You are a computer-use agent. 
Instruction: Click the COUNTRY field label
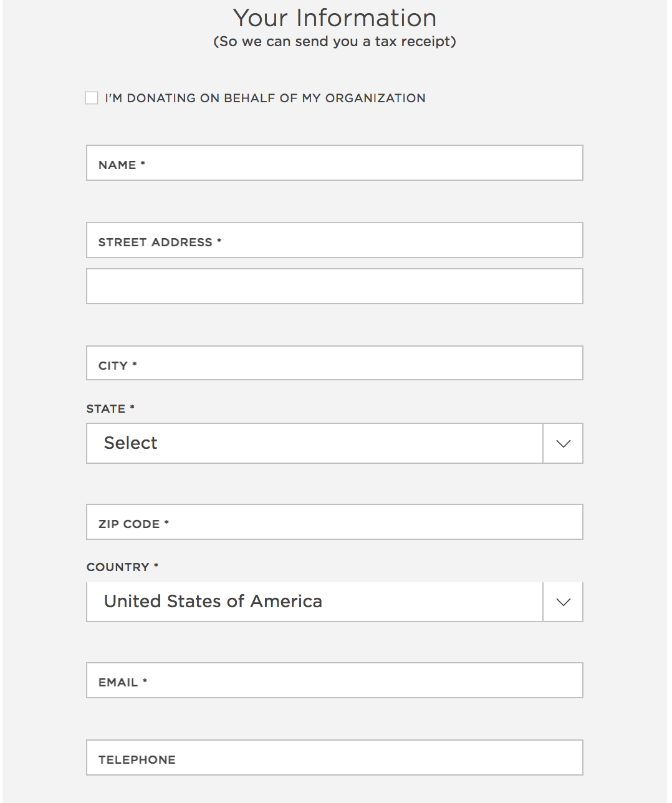click(x=118, y=567)
